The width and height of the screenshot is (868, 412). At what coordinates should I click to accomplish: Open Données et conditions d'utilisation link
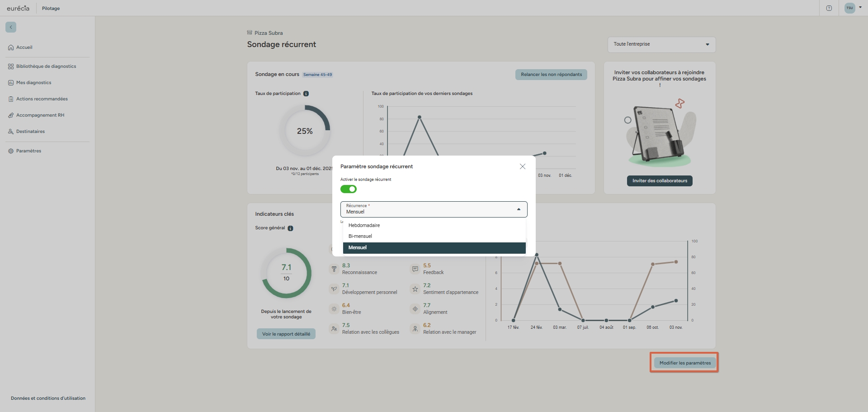coord(48,398)
